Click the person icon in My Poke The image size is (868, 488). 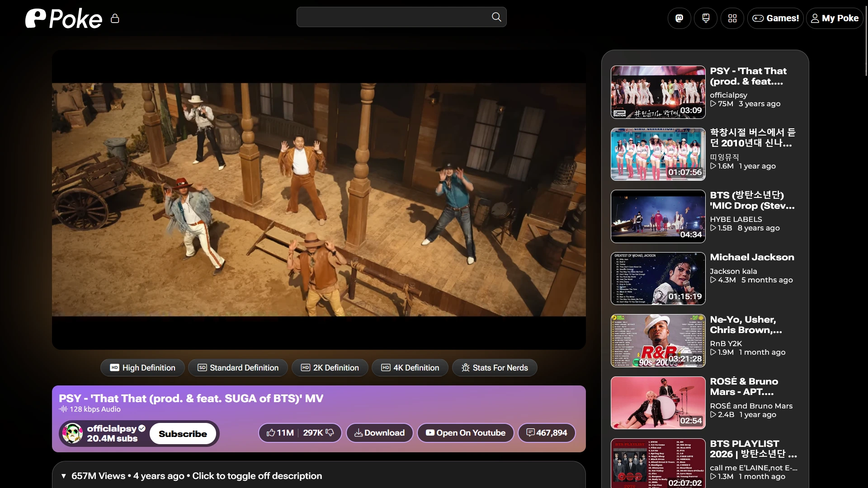click(x=815, y=19)
